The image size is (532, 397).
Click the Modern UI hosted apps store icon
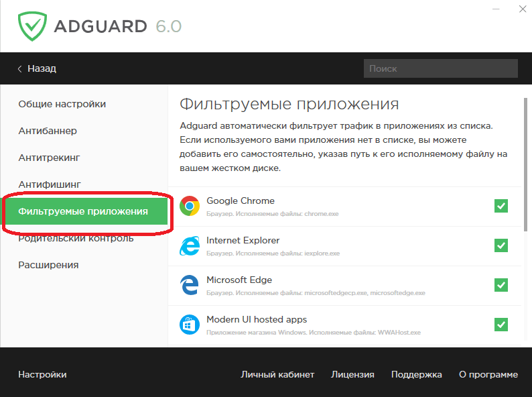190,325
